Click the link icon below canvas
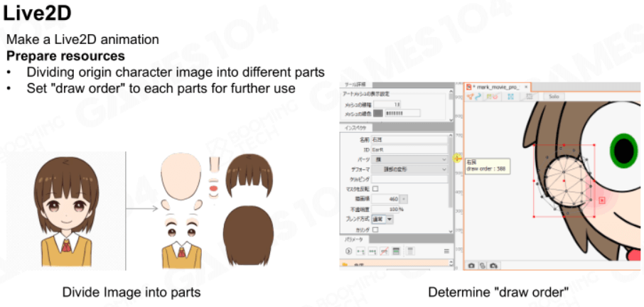644x307 pixels. tap(483, 266)
